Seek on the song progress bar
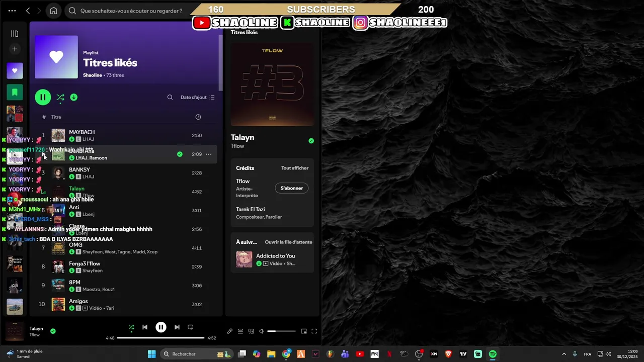The width and height of the screenshot is (644, 362). pos(160,338)
